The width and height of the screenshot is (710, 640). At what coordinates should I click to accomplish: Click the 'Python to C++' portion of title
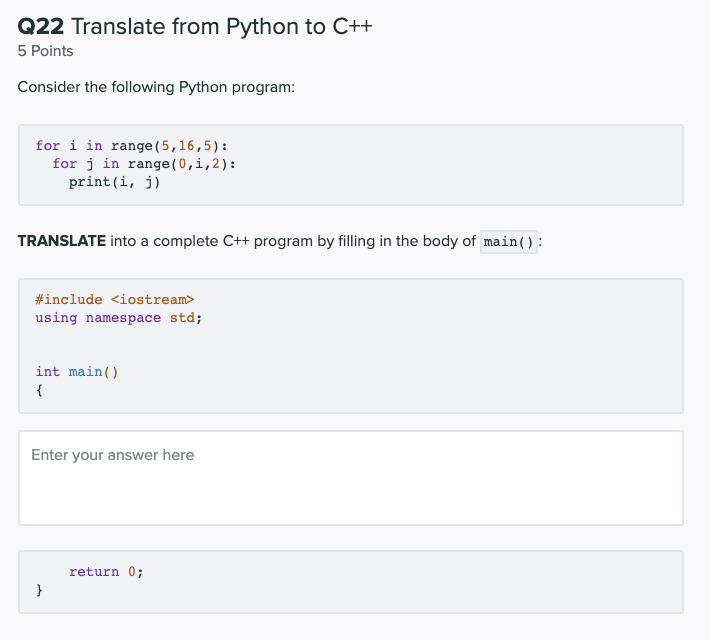[299, 26]
